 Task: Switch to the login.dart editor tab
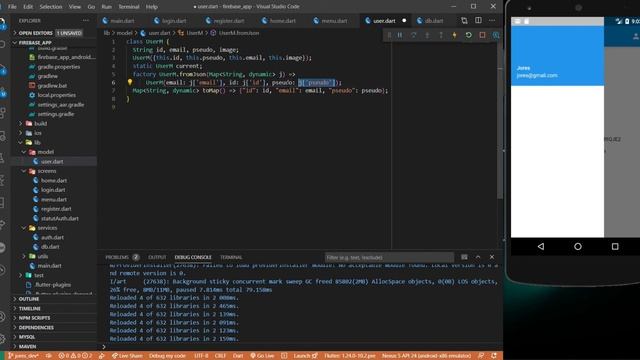[x=174, y=20]
